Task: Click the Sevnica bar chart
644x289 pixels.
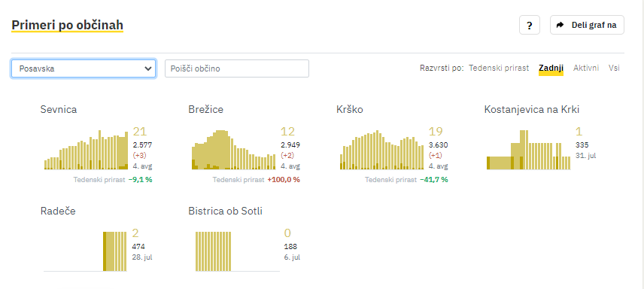Action: pyautogui.click(x=87, y=150)
